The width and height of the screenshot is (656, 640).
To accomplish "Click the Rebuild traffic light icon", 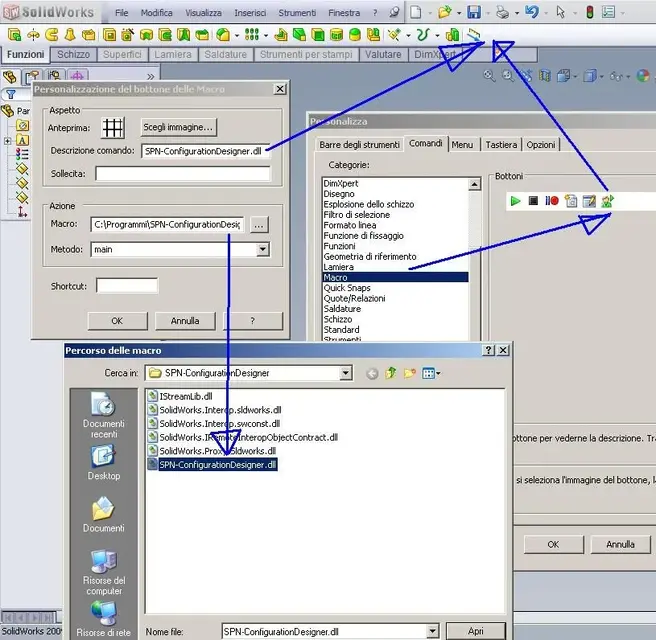I will pos(589,12).
